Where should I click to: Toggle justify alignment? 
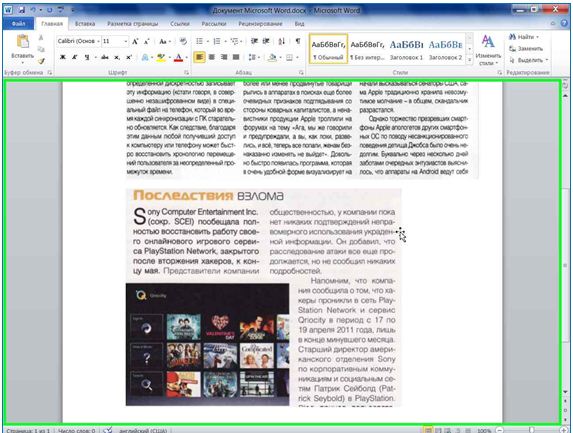click(236, 57)
